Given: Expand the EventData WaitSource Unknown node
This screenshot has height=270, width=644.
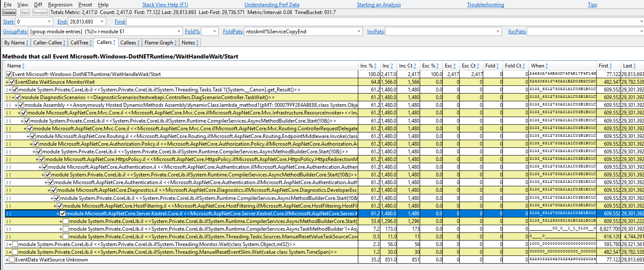Looking at the screenshot, I should (x=7, y=260).
